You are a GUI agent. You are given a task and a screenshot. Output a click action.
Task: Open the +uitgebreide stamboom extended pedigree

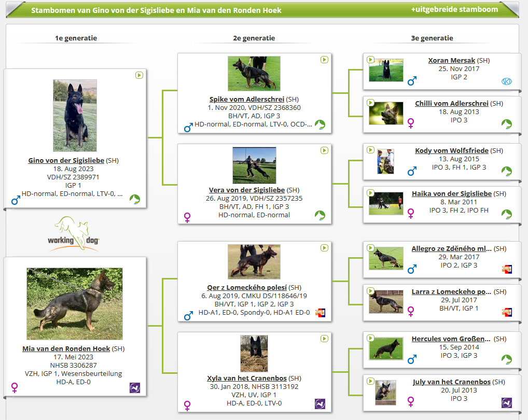tap(454, 9)
